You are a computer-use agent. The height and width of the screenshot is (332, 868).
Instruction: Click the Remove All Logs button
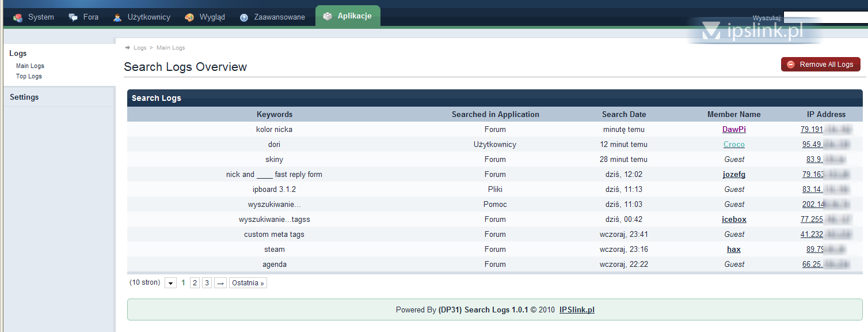pos(821,65)
